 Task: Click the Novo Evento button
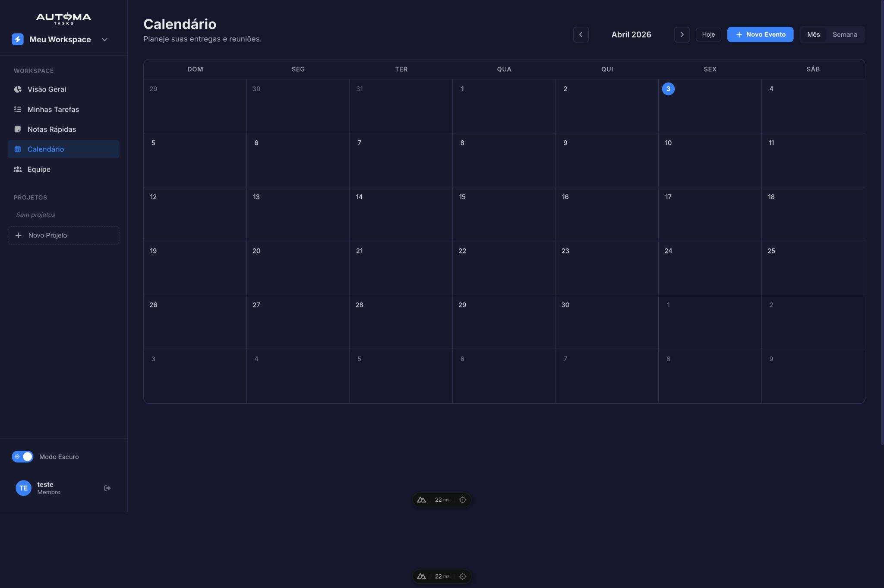pos(760,35)
